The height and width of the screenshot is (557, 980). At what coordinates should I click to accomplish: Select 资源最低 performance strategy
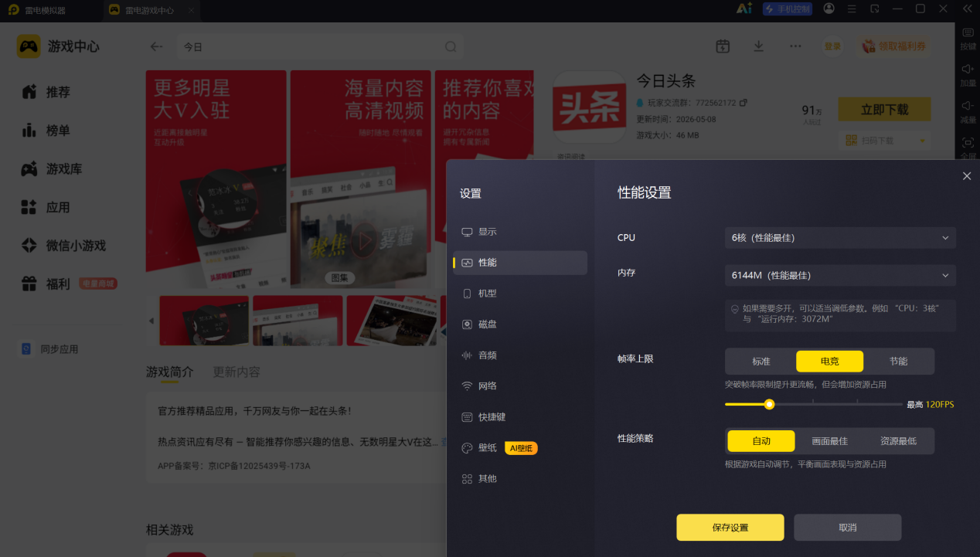pyautogui.click(x=898, y=441)
